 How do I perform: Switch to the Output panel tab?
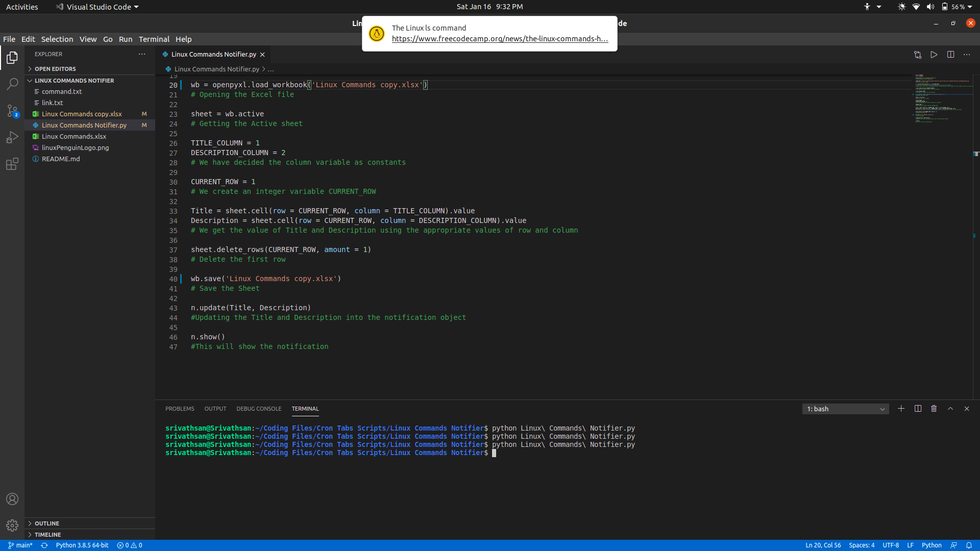pos(215,409)
